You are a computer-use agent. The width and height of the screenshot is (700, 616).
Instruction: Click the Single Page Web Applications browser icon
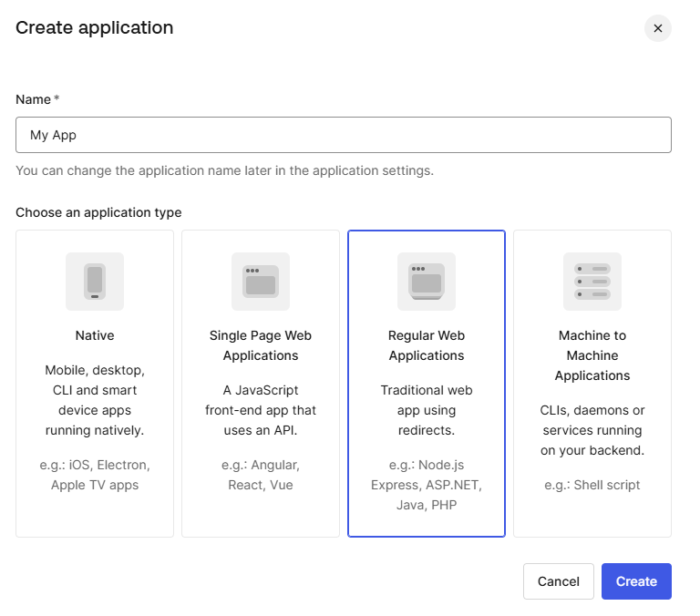[261, 281]
